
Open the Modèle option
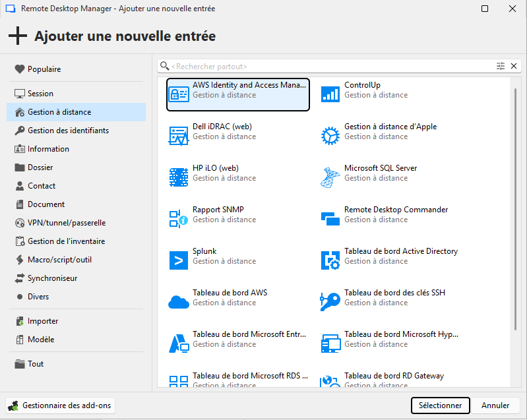[76, 340]
